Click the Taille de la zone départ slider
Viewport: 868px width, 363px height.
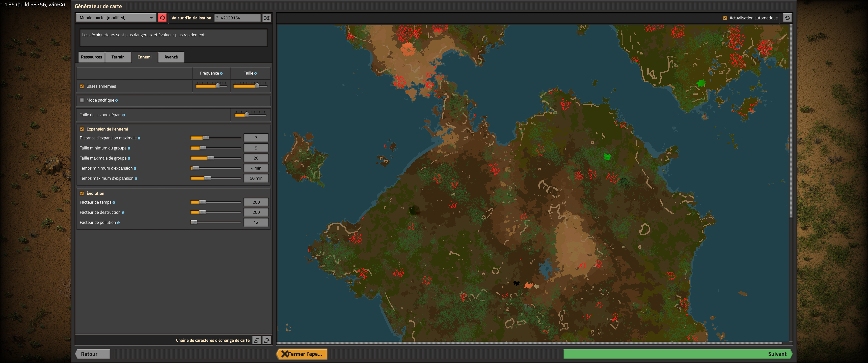point(250,115)
